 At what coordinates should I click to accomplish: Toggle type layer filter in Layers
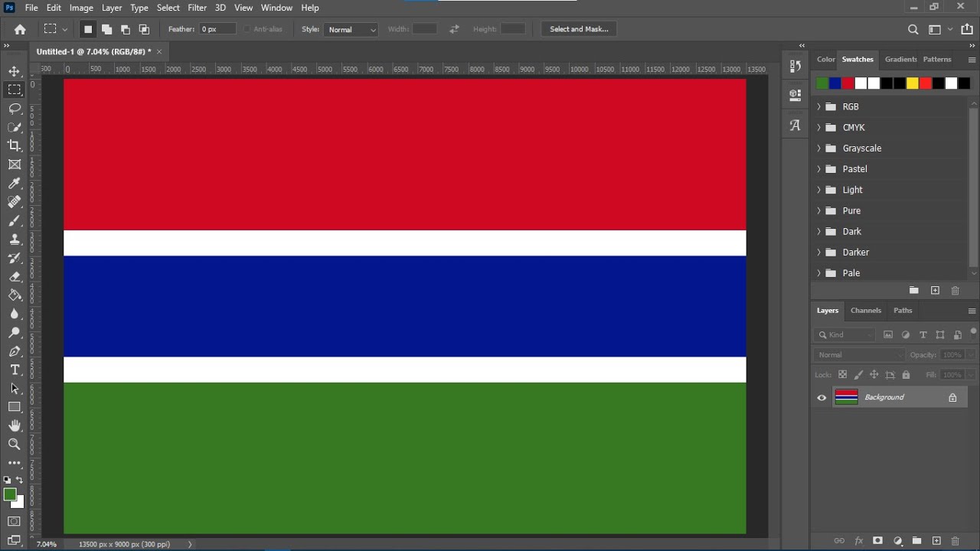pos(923,334)
